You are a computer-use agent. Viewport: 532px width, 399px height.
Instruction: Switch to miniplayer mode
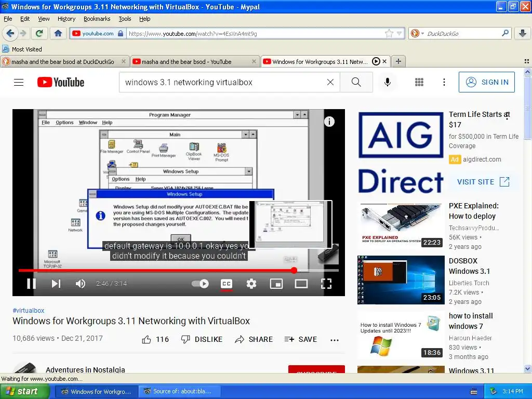(x=276, y=284)
